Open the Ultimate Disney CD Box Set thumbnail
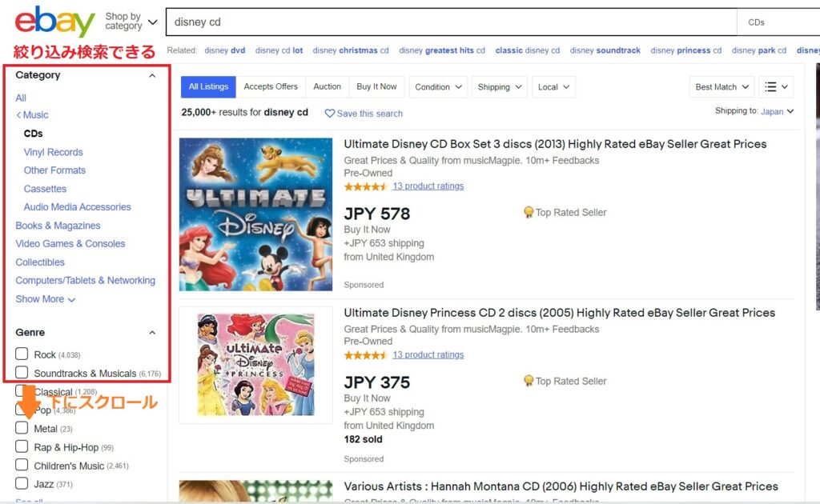The height and width of the screenshot is (504, 820). tap(255, 214)
